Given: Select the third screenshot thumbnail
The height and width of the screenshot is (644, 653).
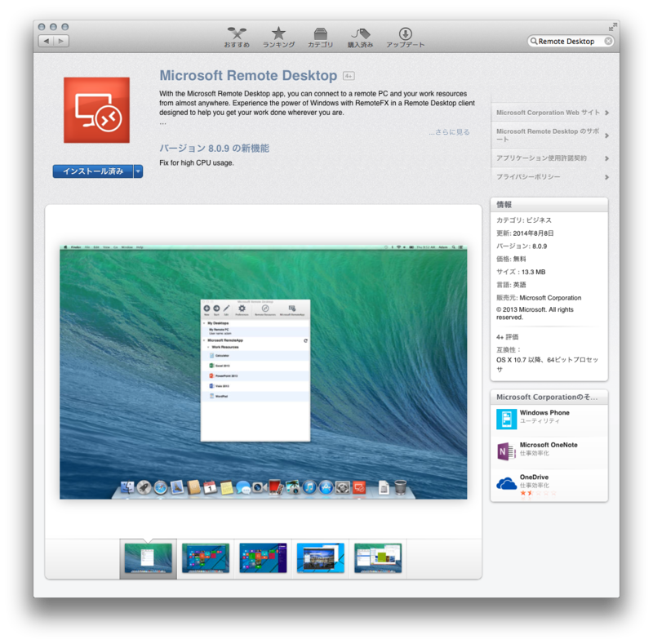Looking at the screenshot, I should tap(263, 558).
